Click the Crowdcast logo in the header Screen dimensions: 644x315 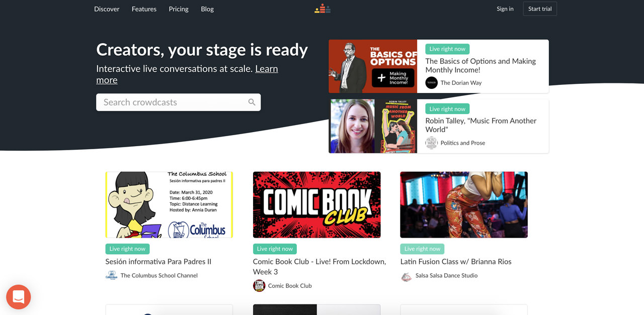(x=323, y=9)
